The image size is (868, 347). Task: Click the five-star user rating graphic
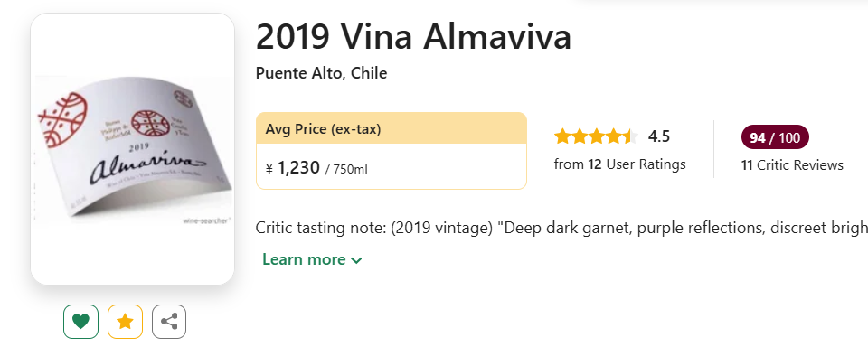597,136
